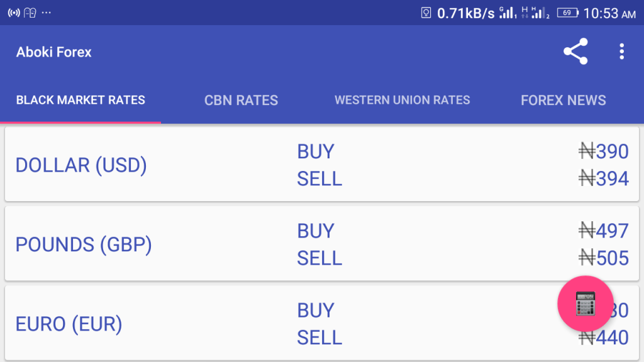Image resolution: width=644 pixels, height=362 pixels.
Task: Select the Western Union Rates tab
Action: [402, 100]
